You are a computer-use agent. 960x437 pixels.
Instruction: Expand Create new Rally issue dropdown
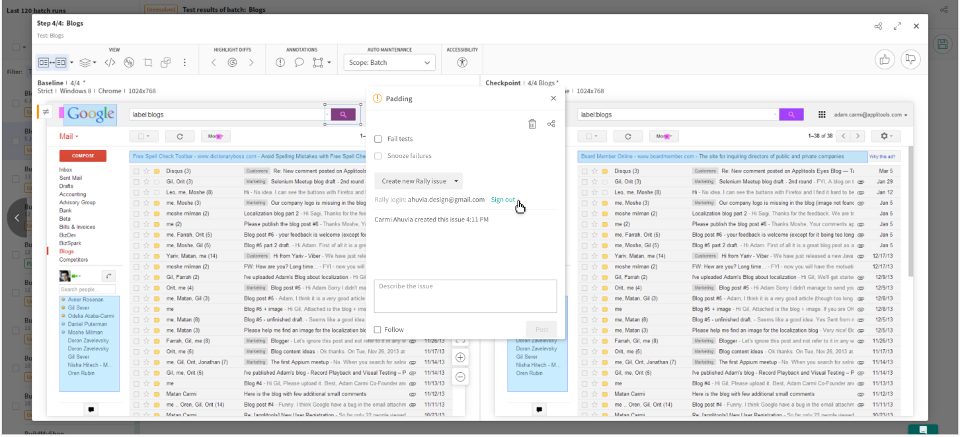419,181
